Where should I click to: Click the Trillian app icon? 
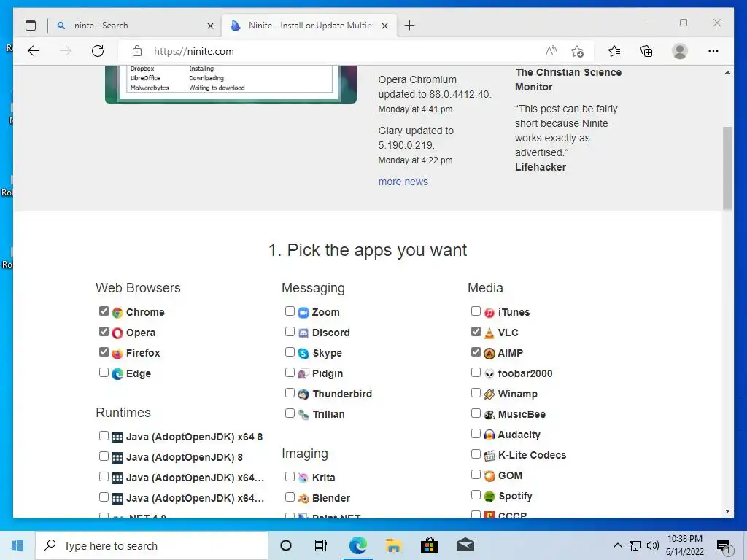click(x=303, y=415)
